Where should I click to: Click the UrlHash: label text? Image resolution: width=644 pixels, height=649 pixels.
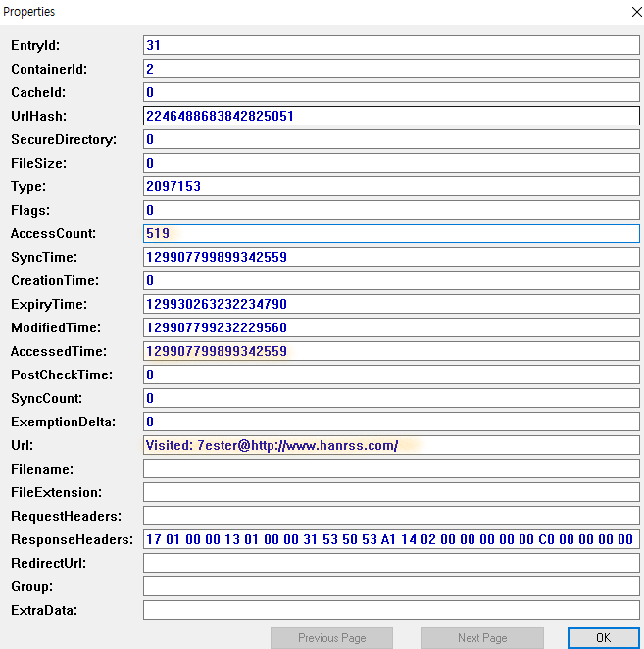[x=39, y=117]
